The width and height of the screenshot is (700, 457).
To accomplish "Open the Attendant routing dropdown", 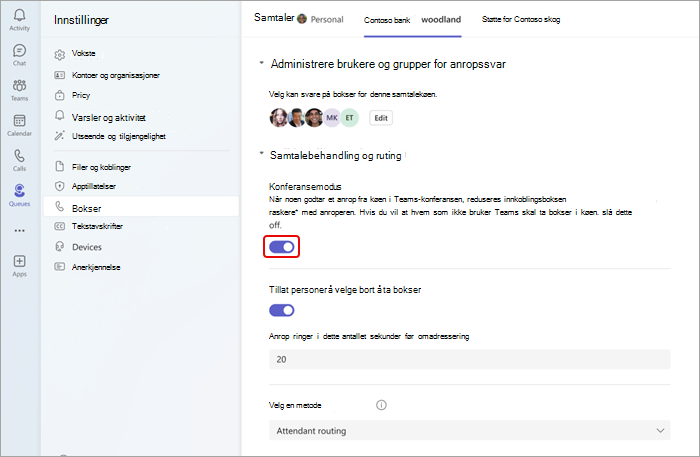I will point(470,431).
